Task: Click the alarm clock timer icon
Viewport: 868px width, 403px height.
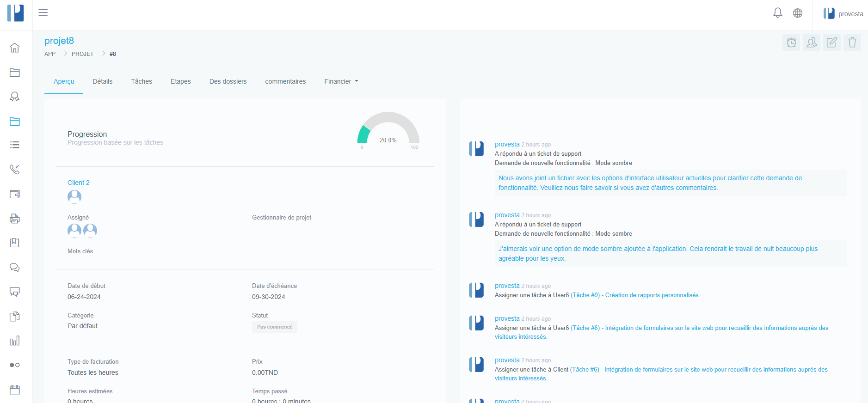Action: 791,43
